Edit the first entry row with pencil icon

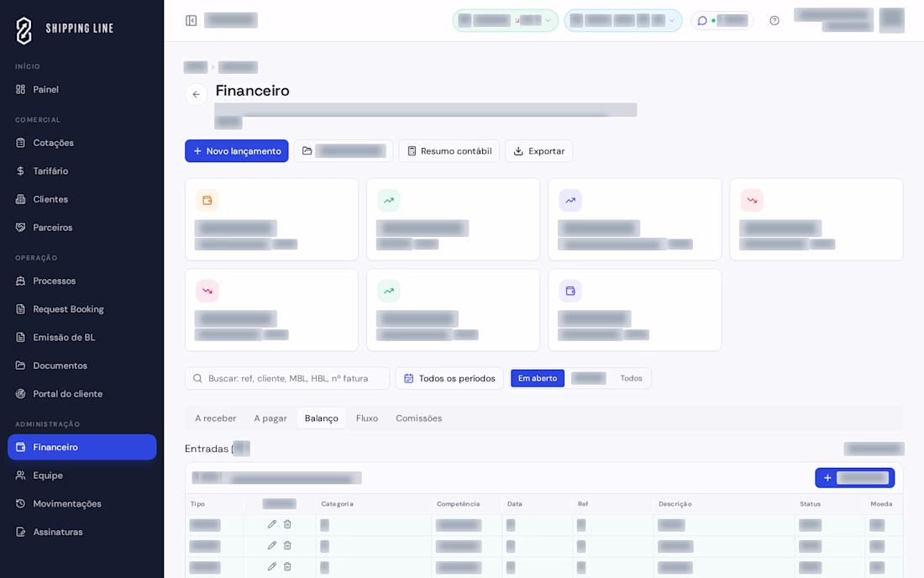(x=271, y=524)
